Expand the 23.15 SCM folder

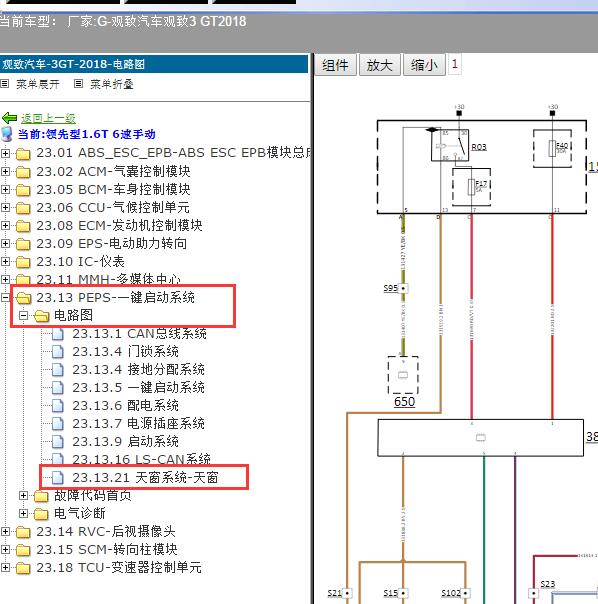coord(5,550)
